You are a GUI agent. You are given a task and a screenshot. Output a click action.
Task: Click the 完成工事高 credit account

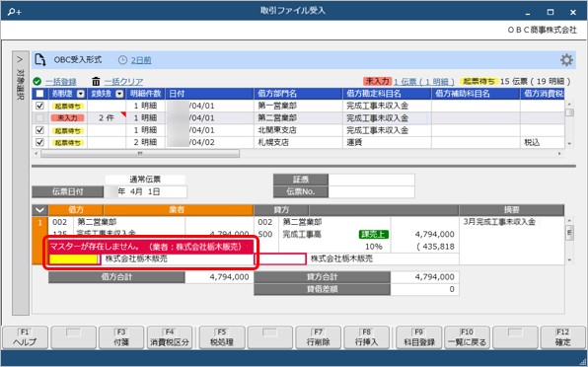click(x=302, y=234)
